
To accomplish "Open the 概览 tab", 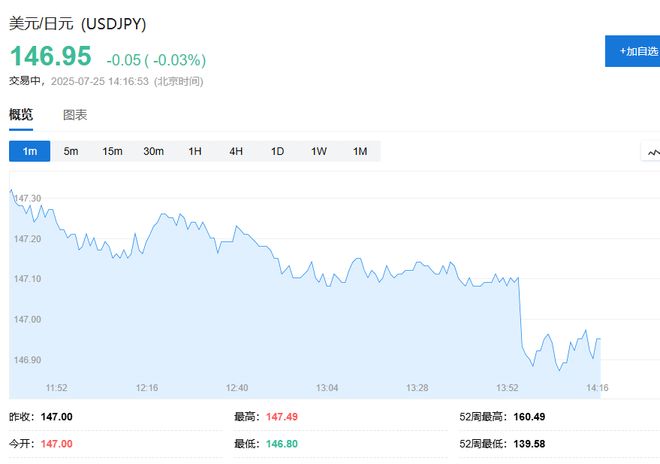I will coord(21,115).
